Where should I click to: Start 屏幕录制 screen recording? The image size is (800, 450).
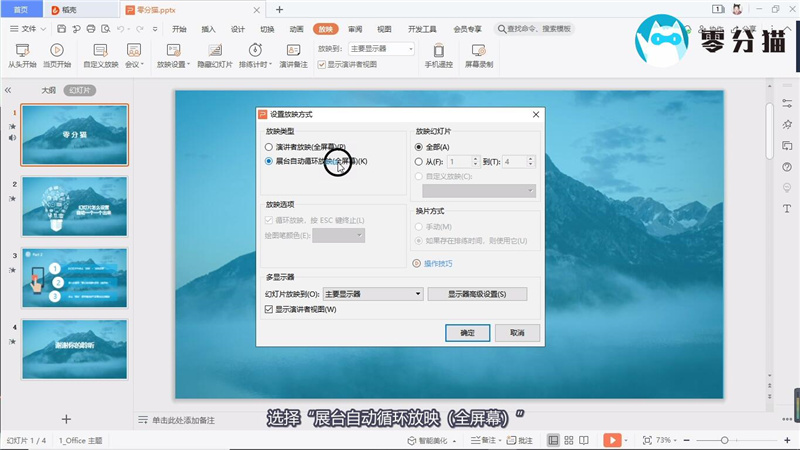[479, 49]
